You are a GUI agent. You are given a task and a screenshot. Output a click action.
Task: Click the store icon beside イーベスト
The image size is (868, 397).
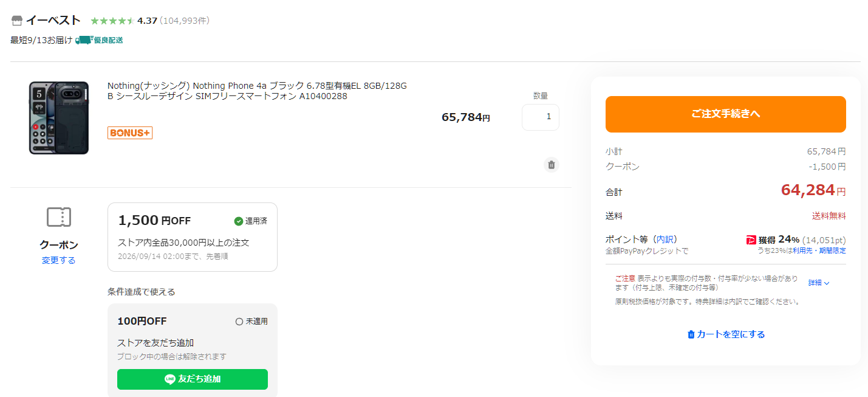[x=17, y=21]
